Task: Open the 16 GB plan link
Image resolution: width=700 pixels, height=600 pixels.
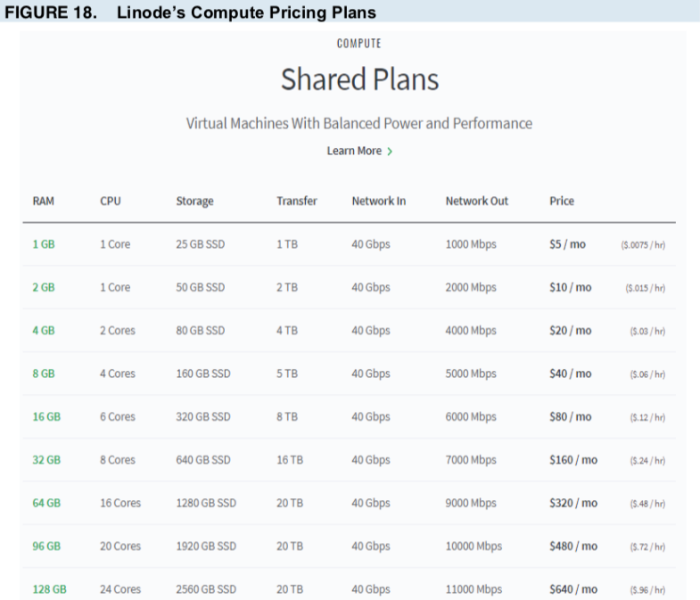Action: (46, 416)
